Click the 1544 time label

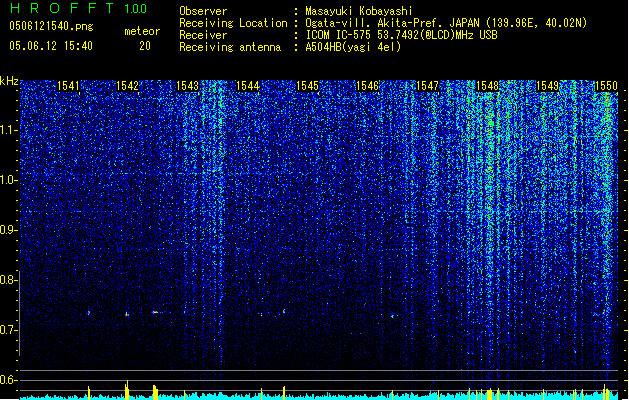248,86
